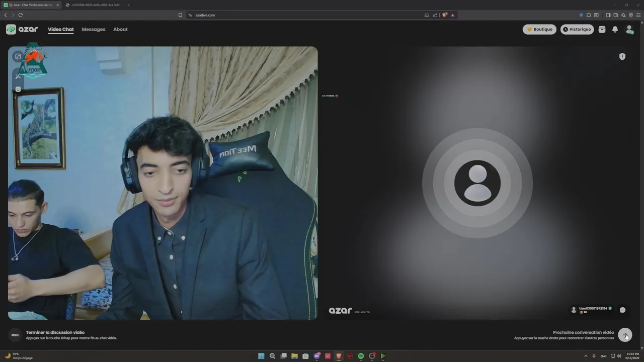Open the notifications bell
This screenshot has width=644, height=362.
click(x=615, y=29)
